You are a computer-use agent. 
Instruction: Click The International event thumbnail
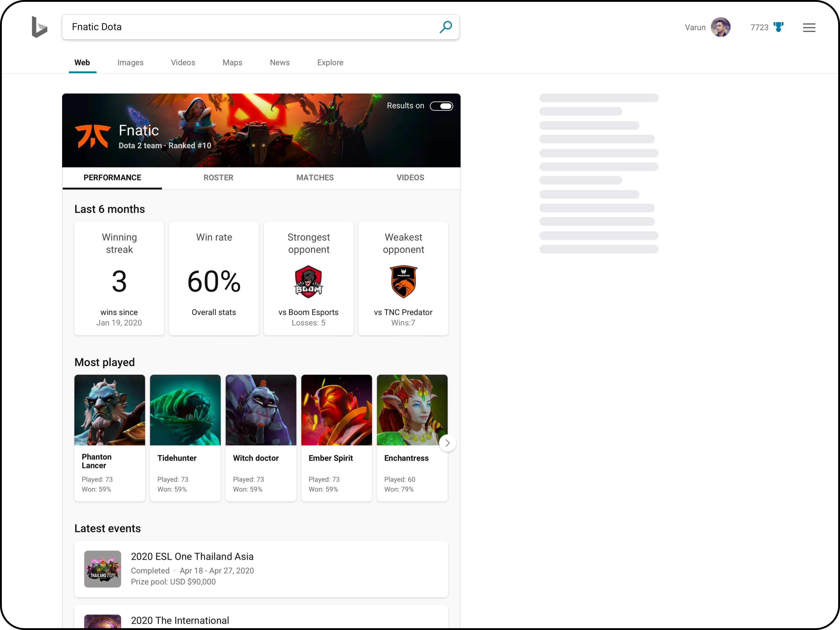(102, 622)
